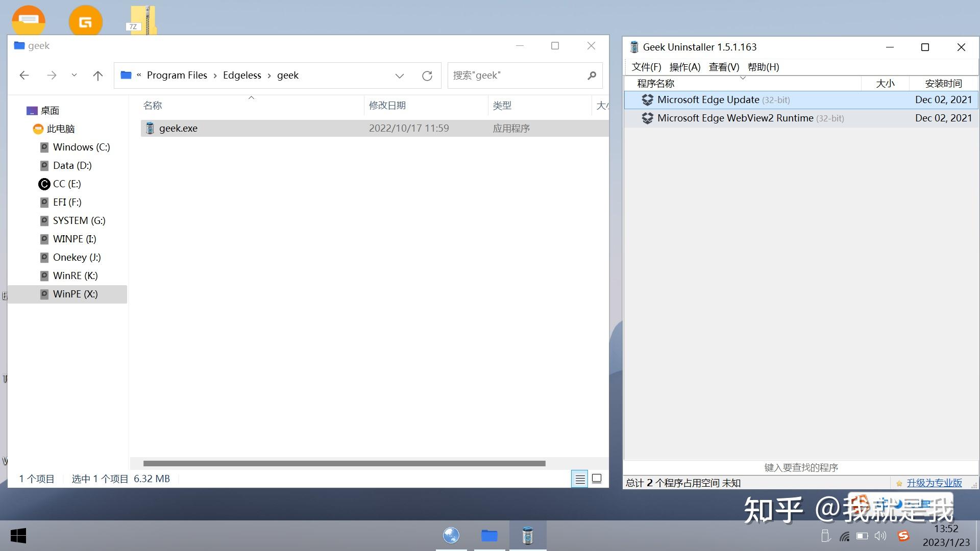Open Geek Uninstaller from the taskbar

[x=527, y=536]
